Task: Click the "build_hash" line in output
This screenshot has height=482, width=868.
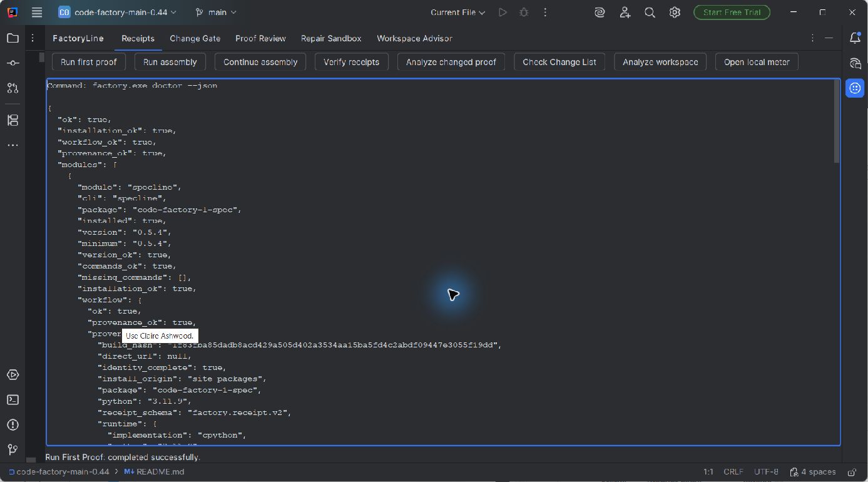Action: [299, 345]
